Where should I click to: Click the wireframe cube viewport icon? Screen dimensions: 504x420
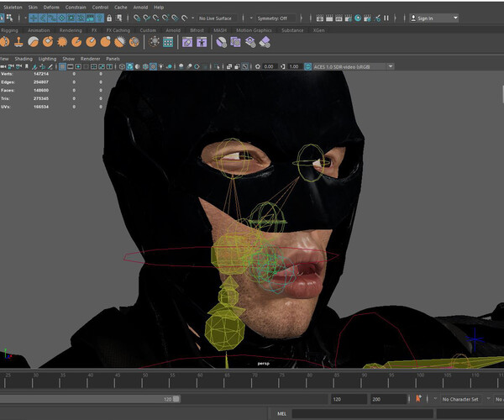pos(122,67)
